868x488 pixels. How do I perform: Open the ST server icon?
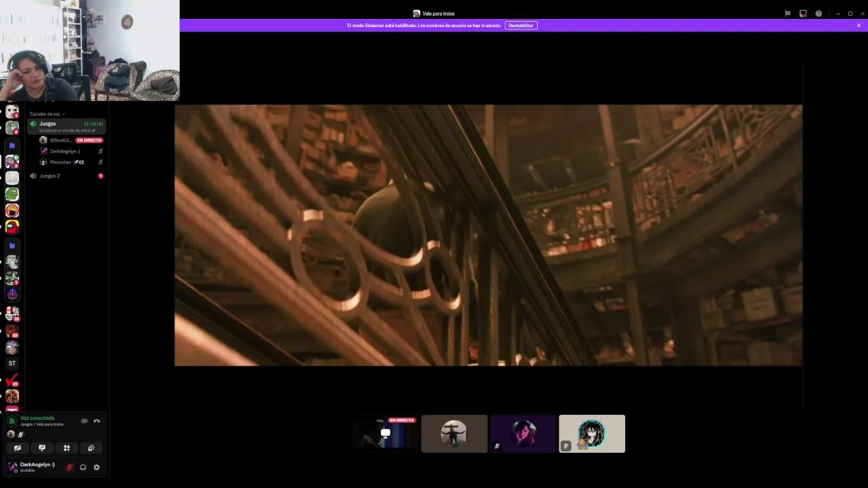pos(12,363)
